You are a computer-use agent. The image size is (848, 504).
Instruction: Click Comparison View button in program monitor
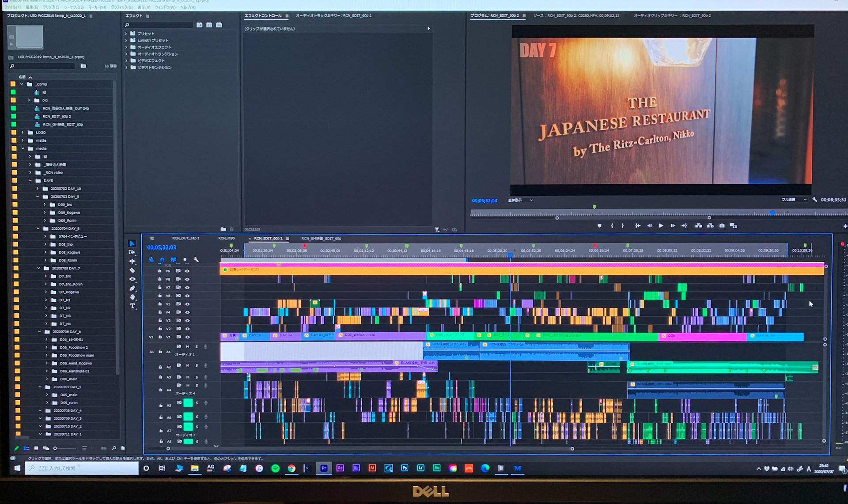(734, 226)
